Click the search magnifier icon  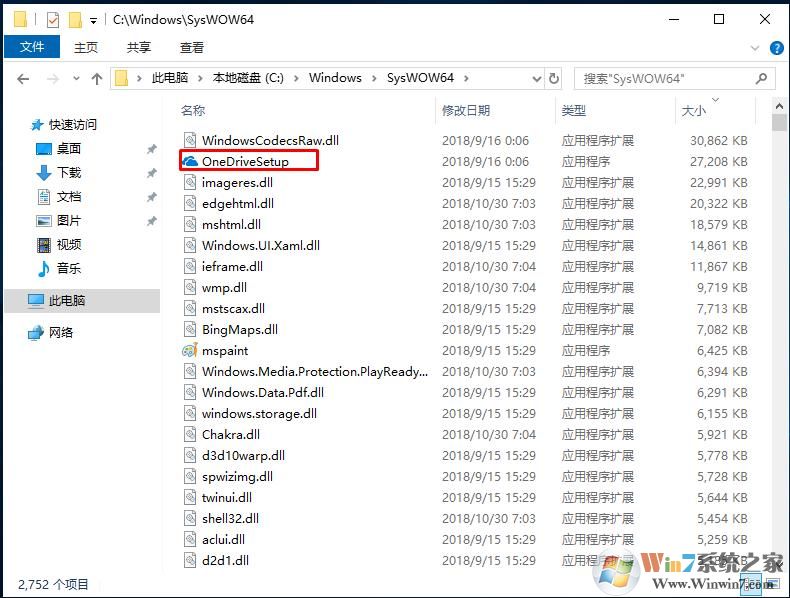click(x=761, y=78)
